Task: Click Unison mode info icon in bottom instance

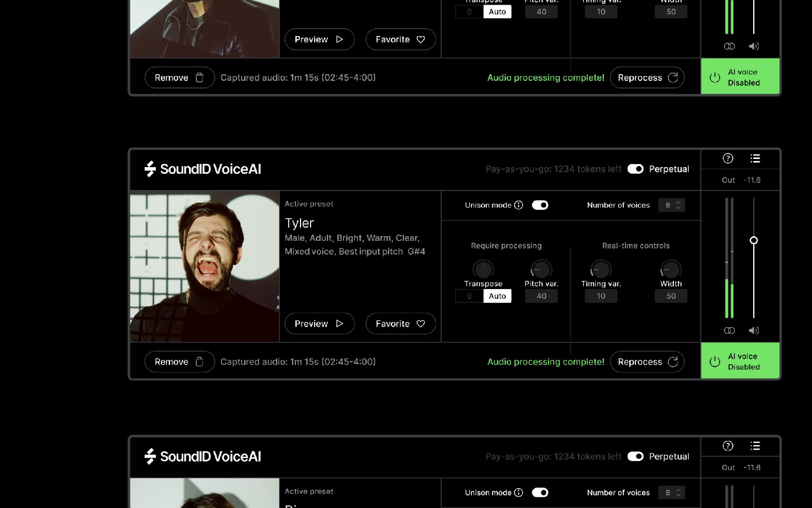Action: (x=519, y=493)
